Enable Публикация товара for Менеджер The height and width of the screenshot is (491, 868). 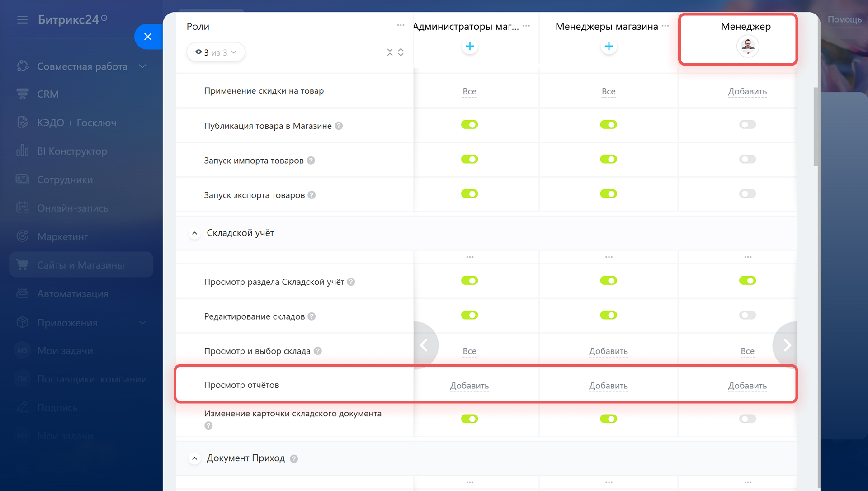pyautogui.click(x=747, y=124)
